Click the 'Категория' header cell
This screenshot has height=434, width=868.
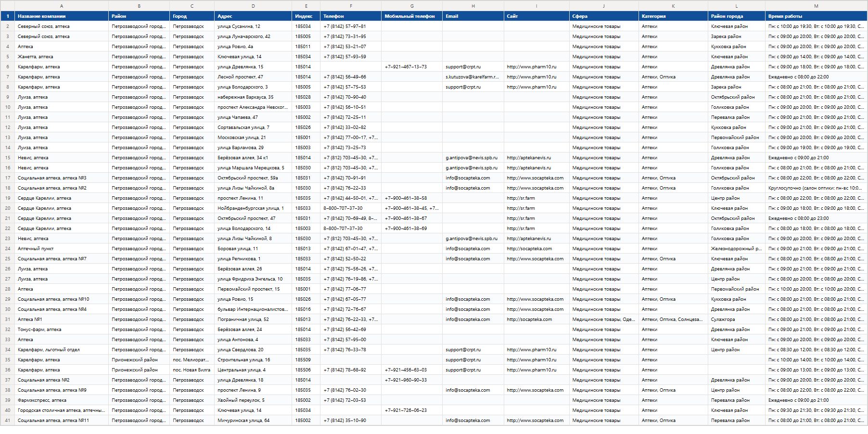coord(673,16)
